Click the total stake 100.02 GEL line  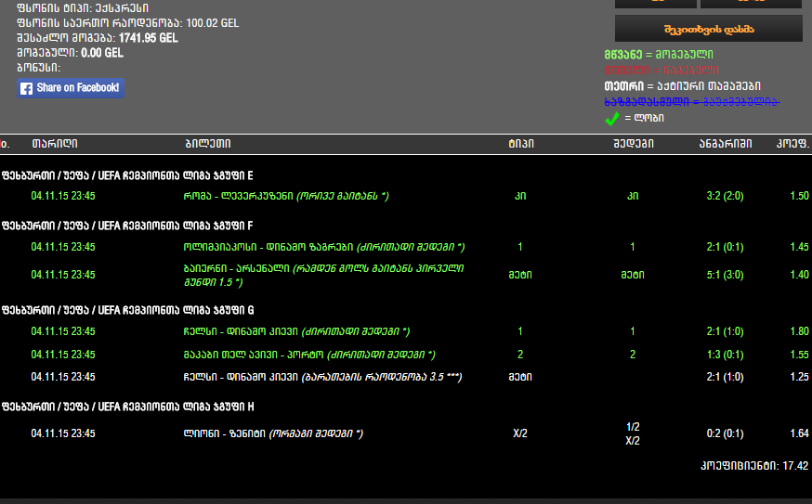coord(128,23)
